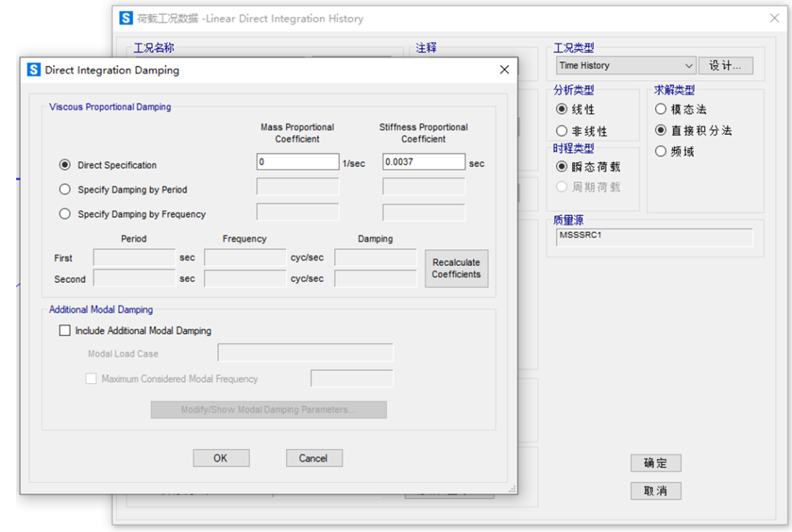Viewport: 792px width, 532px height.
Task: Select the 模态法 solution type
Action: [x=660, y=109]
